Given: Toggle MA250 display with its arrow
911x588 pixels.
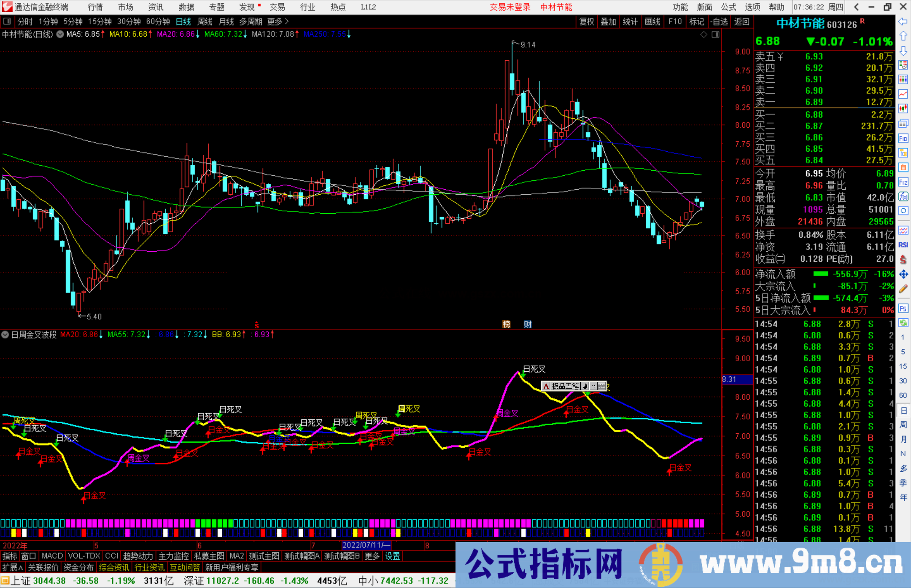Looking at the screenshot, I should 349,35.
